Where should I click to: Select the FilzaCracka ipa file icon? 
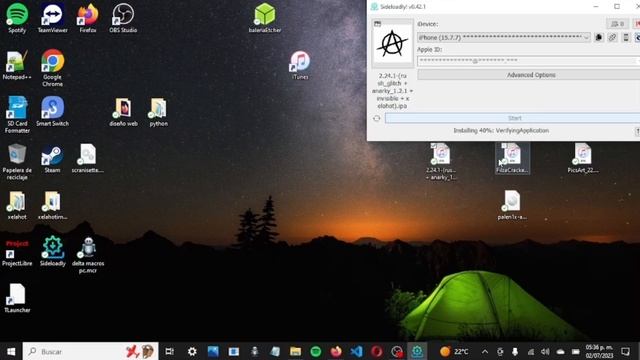(x=512, y=158)
